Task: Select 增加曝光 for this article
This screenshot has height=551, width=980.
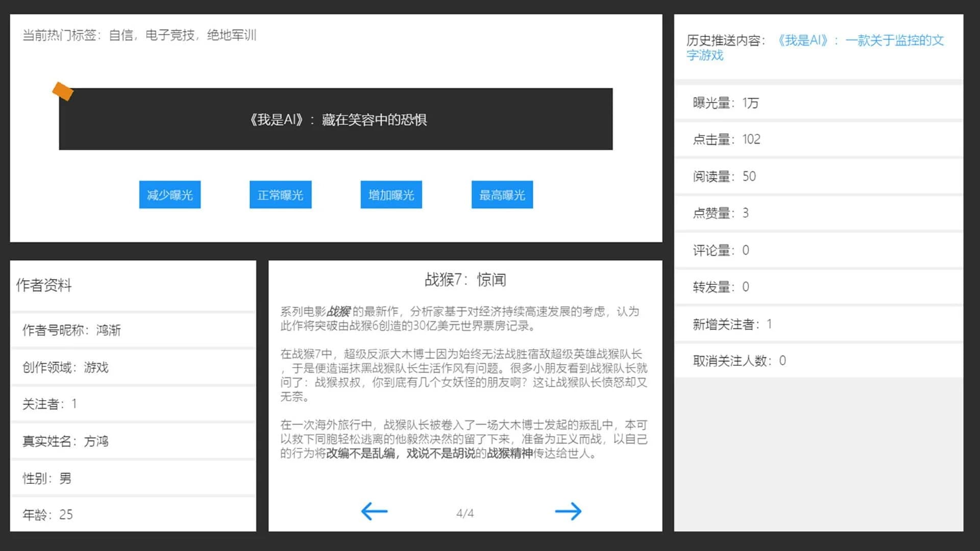Action: [391, 194]
